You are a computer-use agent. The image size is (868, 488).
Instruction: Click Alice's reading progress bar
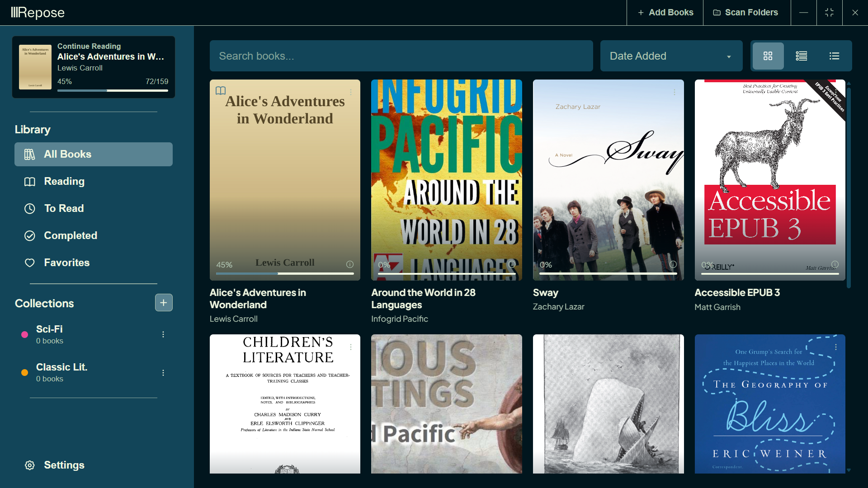click(113, 91)
